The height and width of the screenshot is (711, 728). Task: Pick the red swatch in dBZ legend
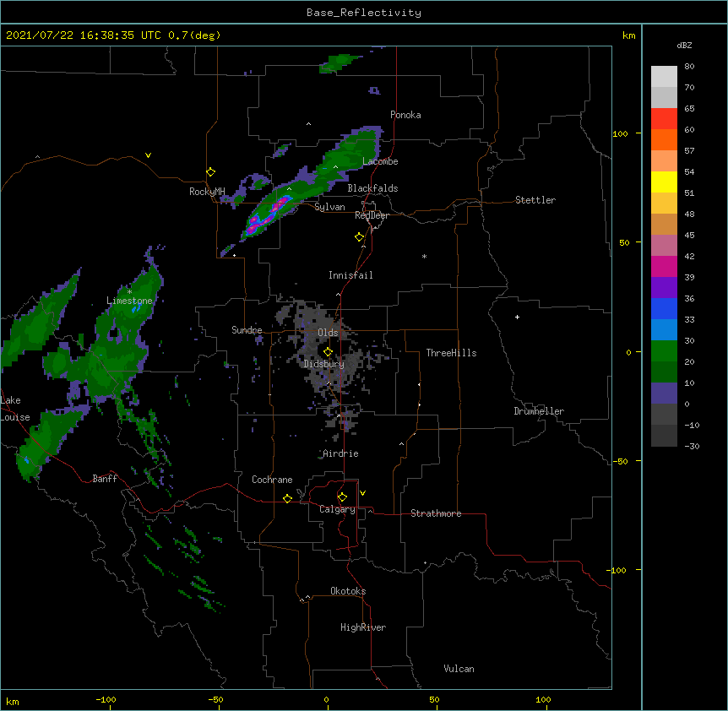(x=664, y=119)
